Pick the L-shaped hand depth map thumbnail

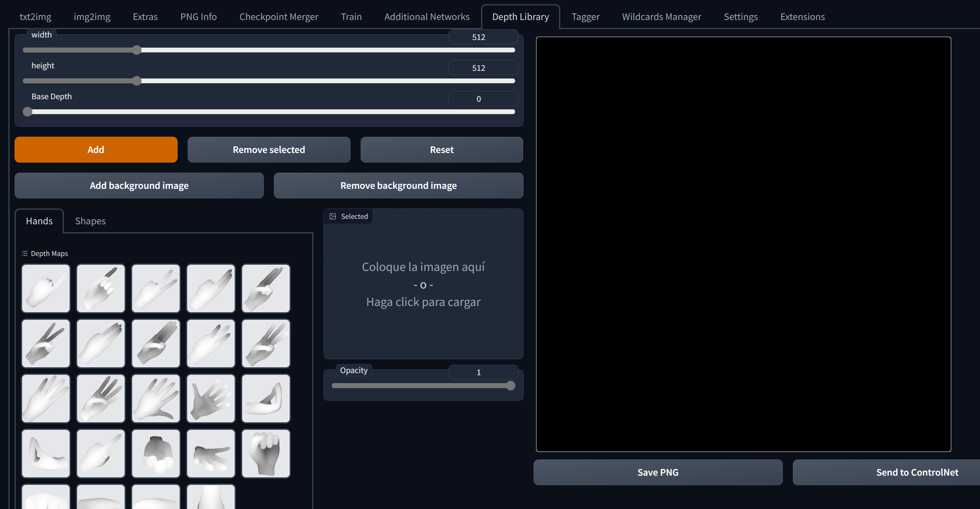[x=46, y=453]
